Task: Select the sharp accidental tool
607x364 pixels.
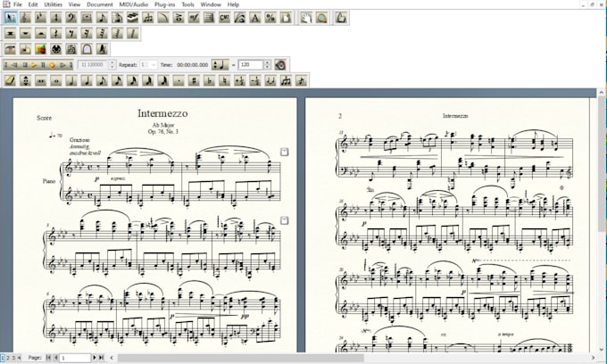Action: [194, 80]
